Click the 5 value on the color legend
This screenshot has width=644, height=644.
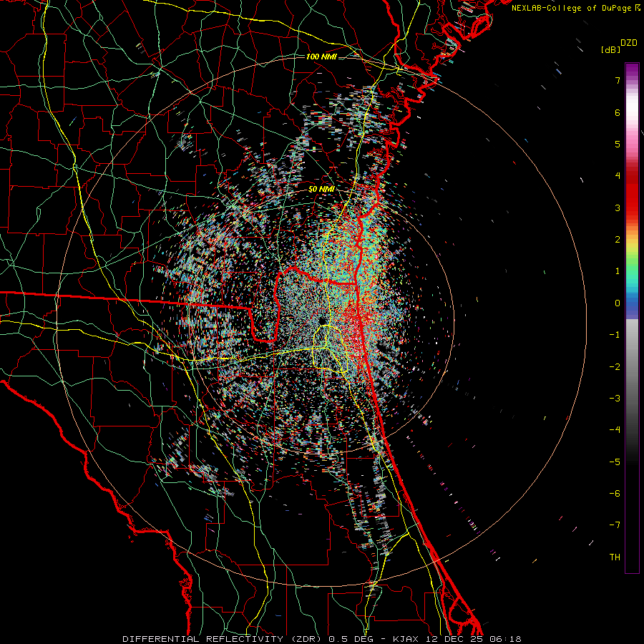(x=618, y=144)
